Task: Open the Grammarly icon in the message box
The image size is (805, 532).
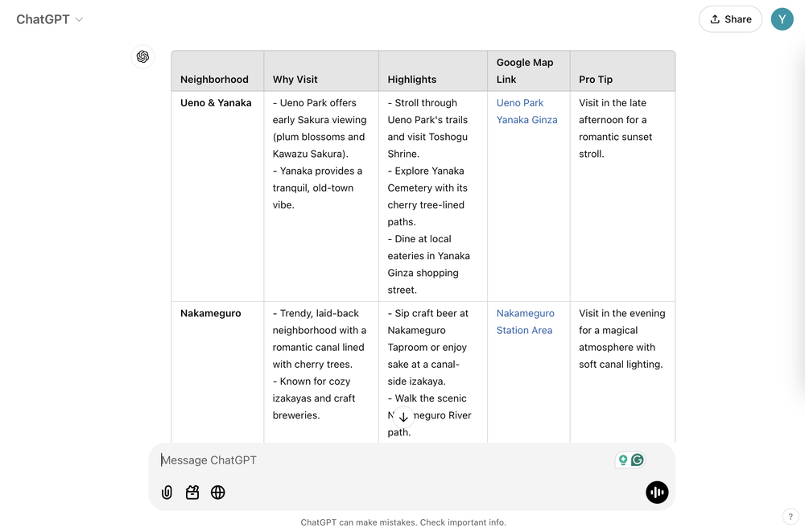Action: pyautogui.click(x=638, y=459)
